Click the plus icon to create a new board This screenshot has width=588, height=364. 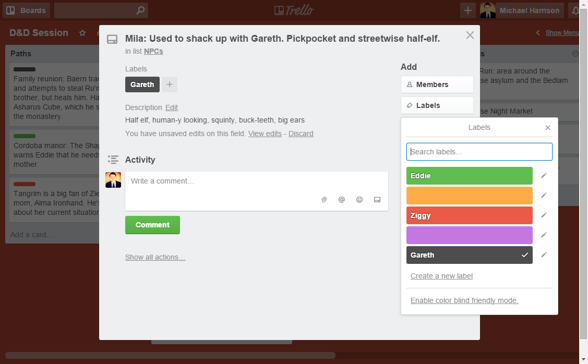tap(467, 10)
